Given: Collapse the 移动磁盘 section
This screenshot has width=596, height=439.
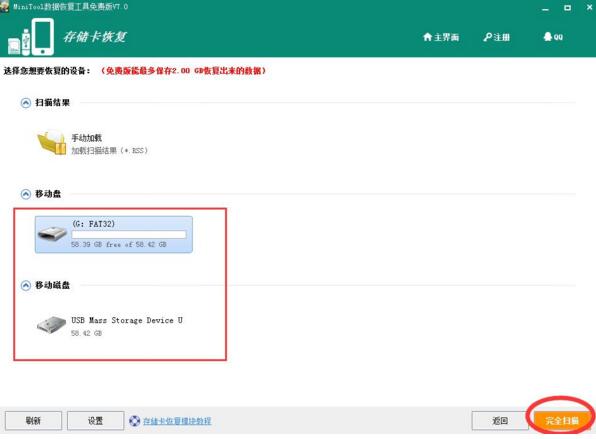Looking at the screenshot, I should click(25, 285).
